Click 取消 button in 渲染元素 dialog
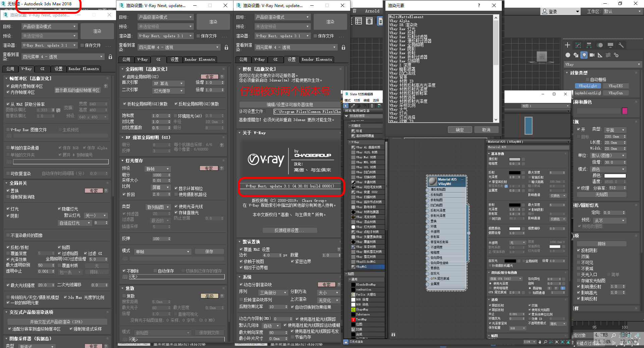Screen dimensions: 644x348 [486, 130]
